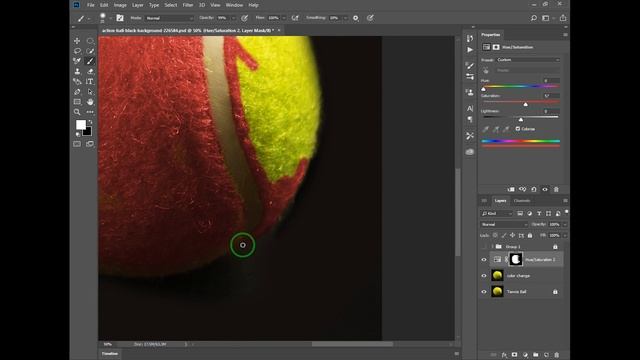Hide the color change layer
The image size is (640, 360).
[x=484, y=276]
